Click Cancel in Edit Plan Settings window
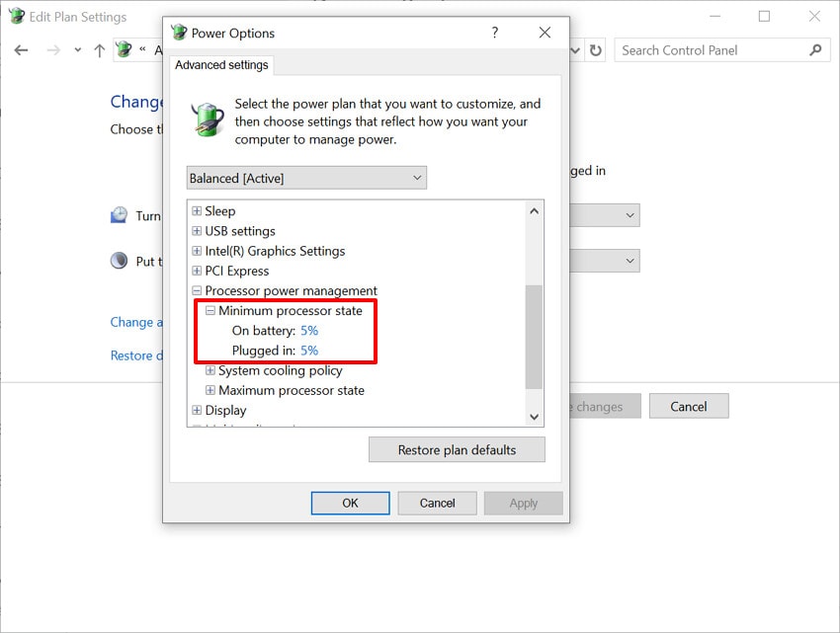The image size is (840, 633). 689,407
